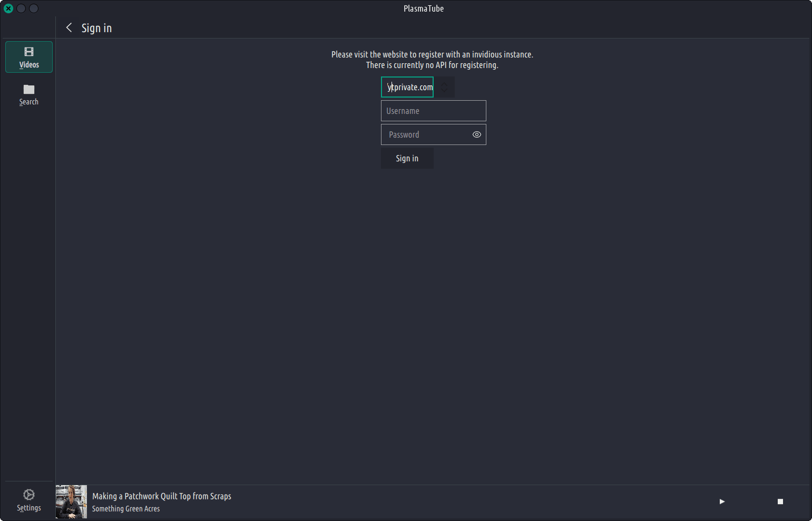Open 'Making a Patchwork Quilt Top' title
This screenshot has height=521, width=812.
click(x=162, y=496)
